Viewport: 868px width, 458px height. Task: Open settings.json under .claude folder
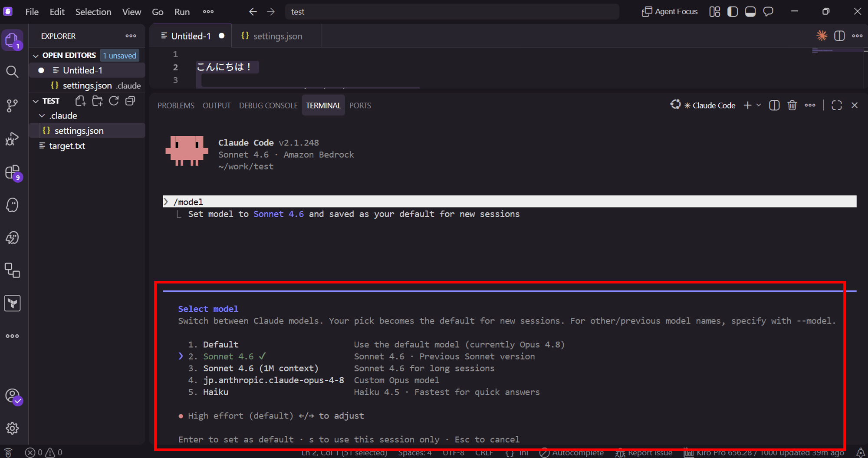(87, 131)
